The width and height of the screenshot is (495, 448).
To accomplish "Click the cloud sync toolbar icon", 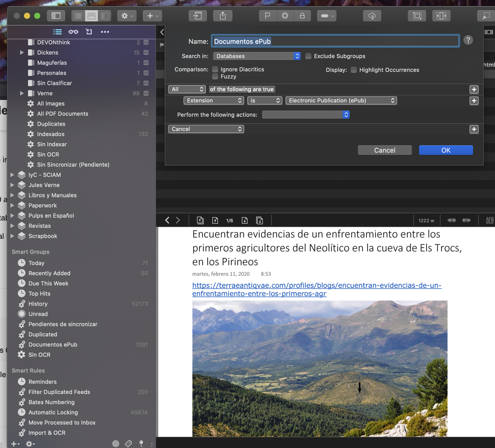I will click(x=372, y=16).
